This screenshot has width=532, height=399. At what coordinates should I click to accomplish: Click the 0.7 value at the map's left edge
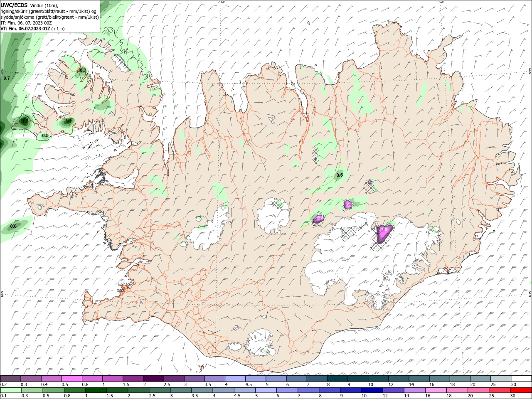pos(7,78)
